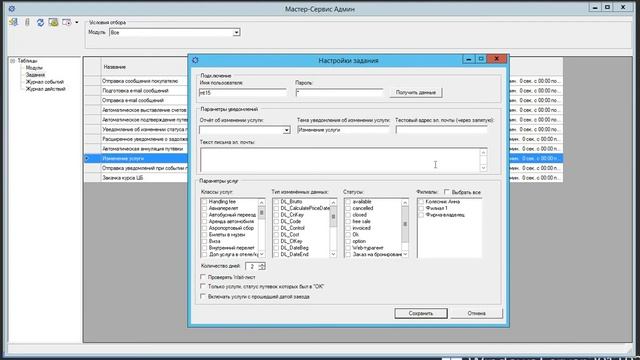640x360 pixels.
Task: Check the Ok status
Action: [x=348, y=235]
